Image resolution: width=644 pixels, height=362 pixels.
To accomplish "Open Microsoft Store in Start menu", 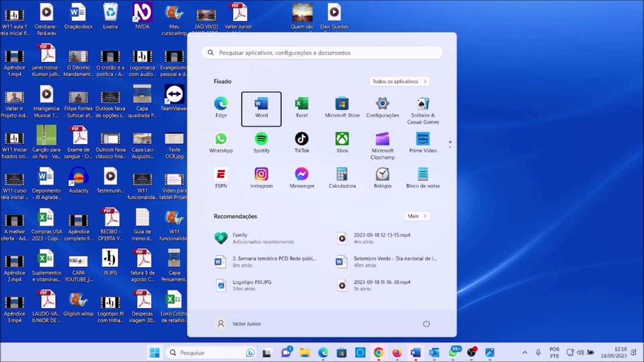I will tap(342, 108).
